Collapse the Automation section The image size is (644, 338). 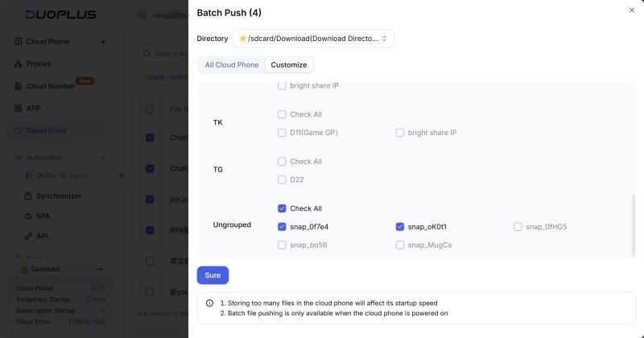[103, 157]
